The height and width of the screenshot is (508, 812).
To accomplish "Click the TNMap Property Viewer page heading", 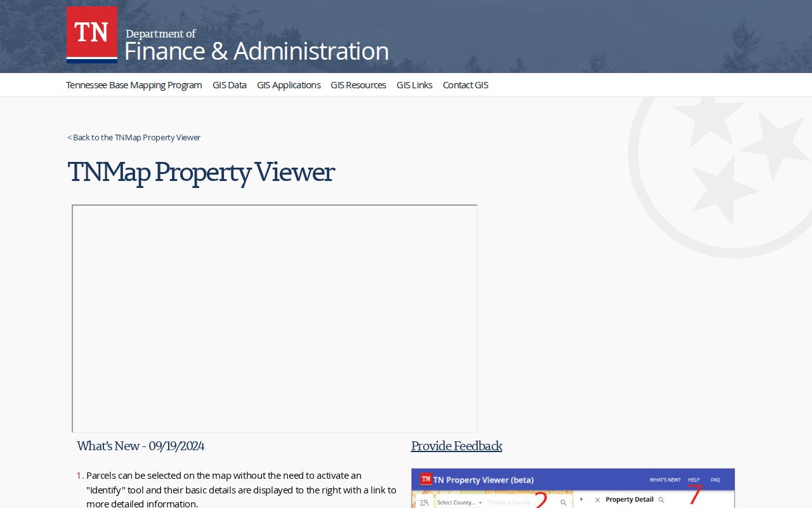I will pos(201,171).
